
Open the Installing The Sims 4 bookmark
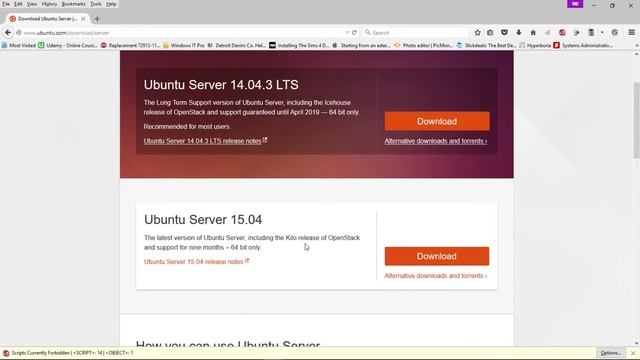299,45
